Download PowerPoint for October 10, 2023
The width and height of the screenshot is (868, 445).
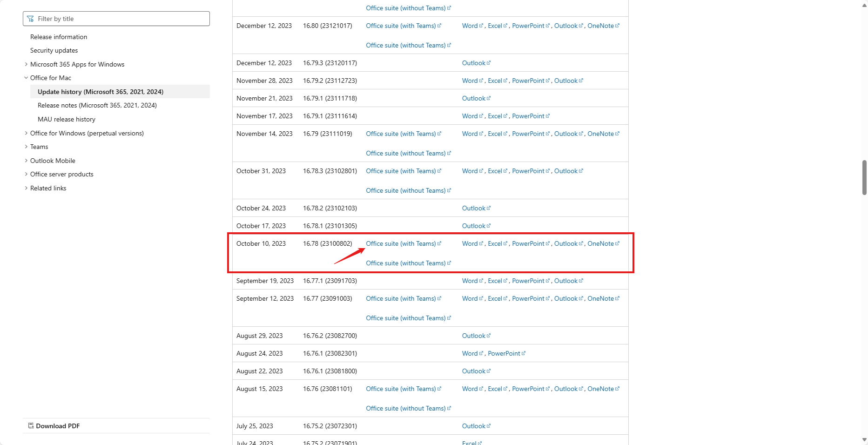coord(531,243)
